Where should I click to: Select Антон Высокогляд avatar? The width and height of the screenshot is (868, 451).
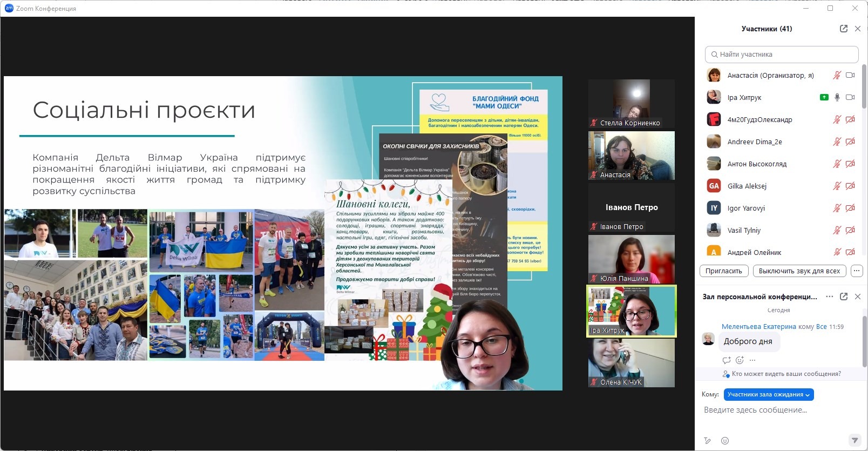coord(714,164)
